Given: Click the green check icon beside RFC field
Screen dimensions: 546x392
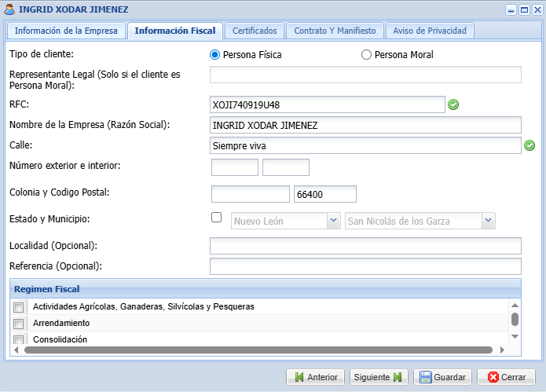Looking at the screenshot, I should click(453, 104).
